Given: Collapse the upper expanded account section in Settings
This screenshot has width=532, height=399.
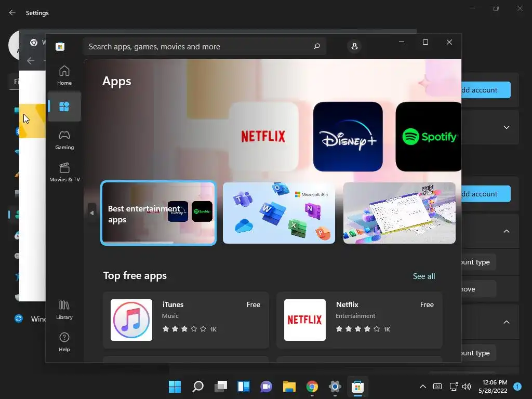Looking at the screenshot, I should coord(506,231).
